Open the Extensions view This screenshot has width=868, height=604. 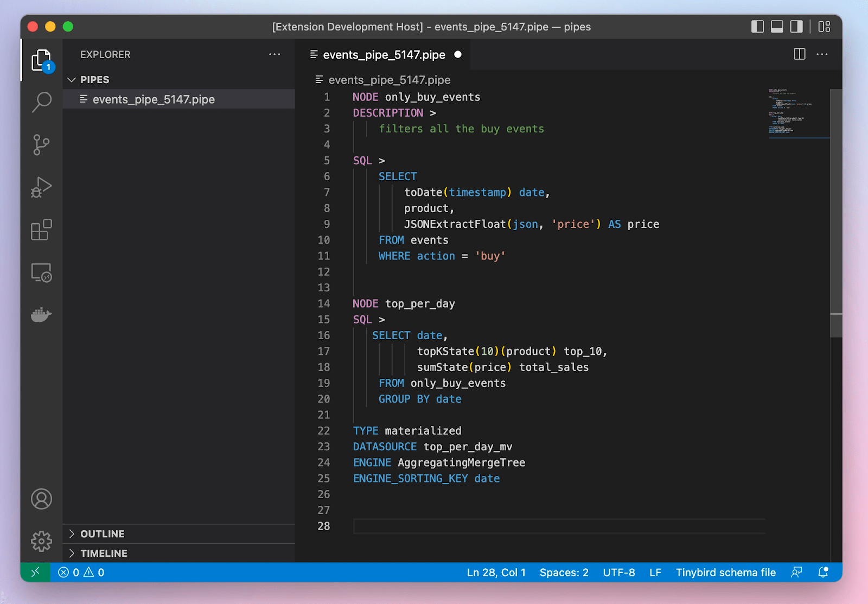tap(41, 230)
